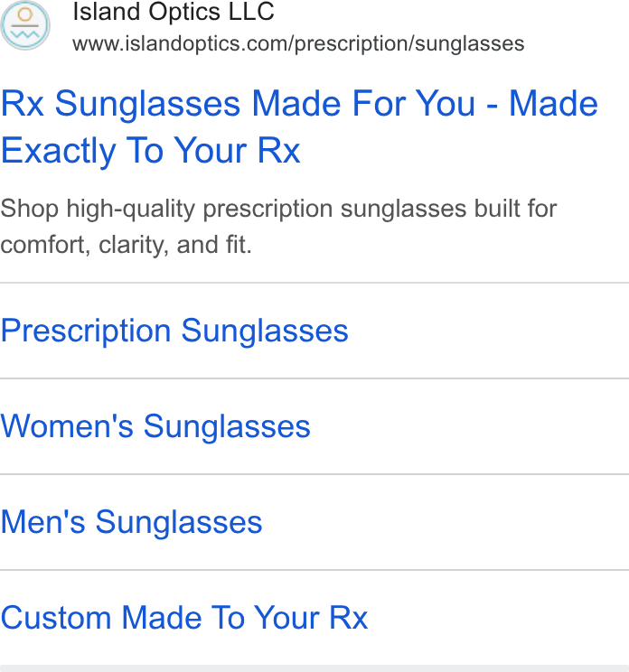Click 'Custom Made' in the last sitelink
This screenshot has width=629, height=672.
point(101,618)
